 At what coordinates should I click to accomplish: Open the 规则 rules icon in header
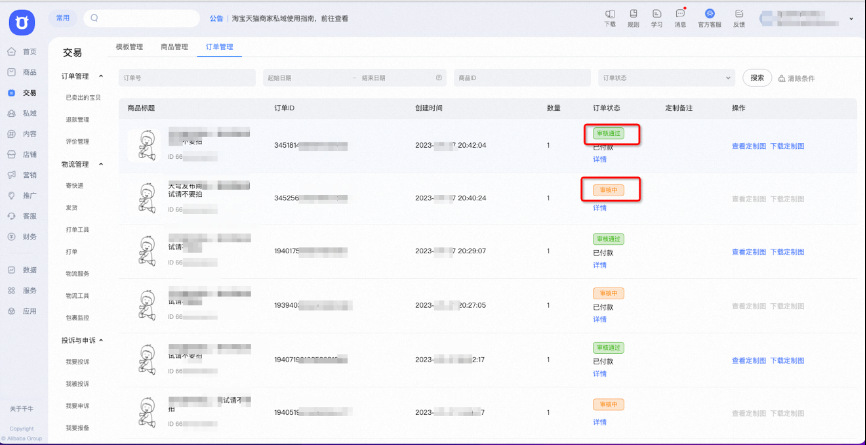[633, 18]
